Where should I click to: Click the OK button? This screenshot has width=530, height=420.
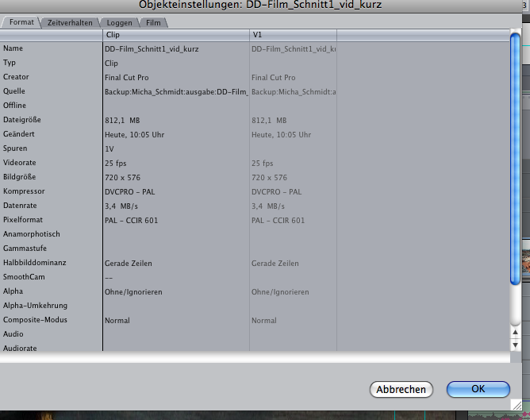[x=478, y=389]
